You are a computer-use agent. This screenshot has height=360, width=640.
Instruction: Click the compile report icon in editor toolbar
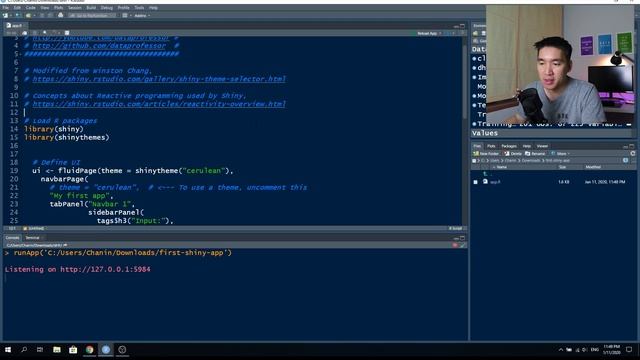[x=67, y=33]
